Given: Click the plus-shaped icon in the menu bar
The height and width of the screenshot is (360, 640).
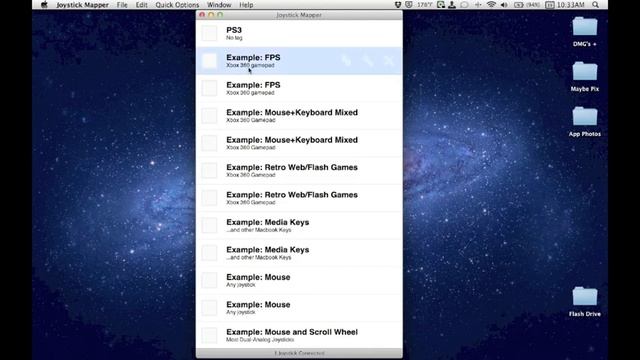Looking at the screenshot, I should [x=478, y=5].
